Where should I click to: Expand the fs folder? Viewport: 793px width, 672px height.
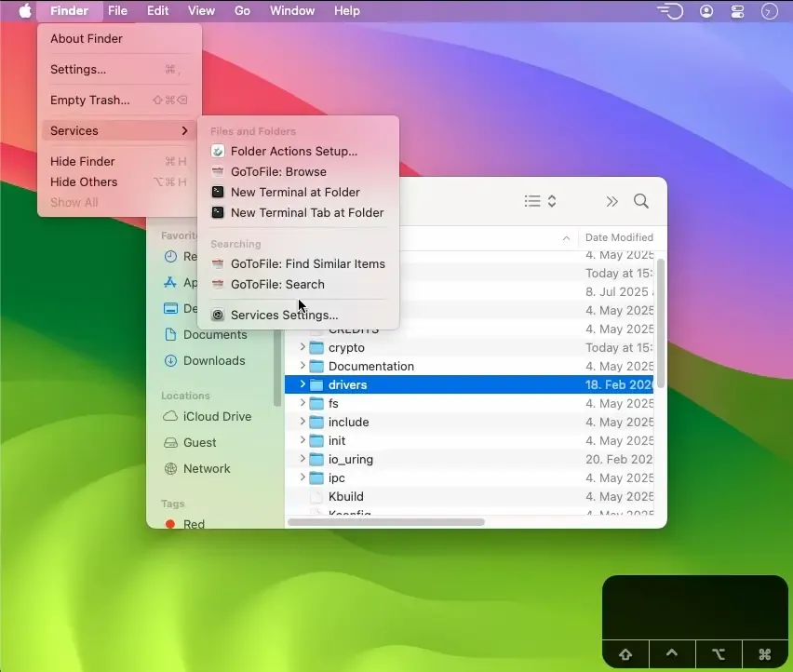pyautogui.click(x=302, y=403)
